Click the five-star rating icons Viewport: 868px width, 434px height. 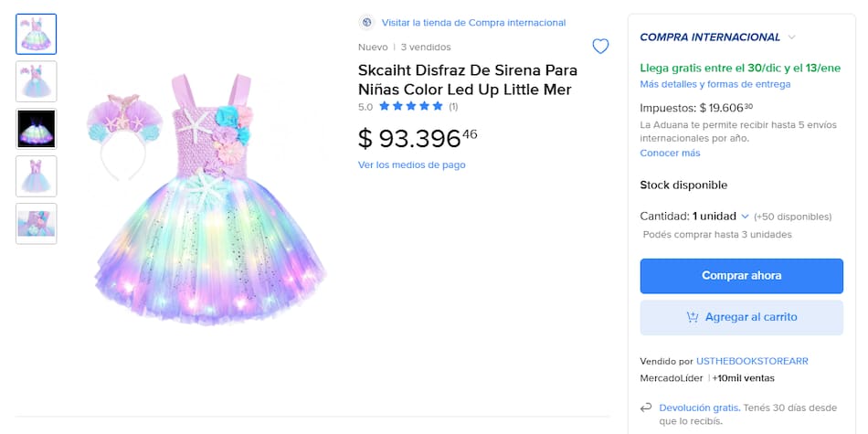pos(411,106)
